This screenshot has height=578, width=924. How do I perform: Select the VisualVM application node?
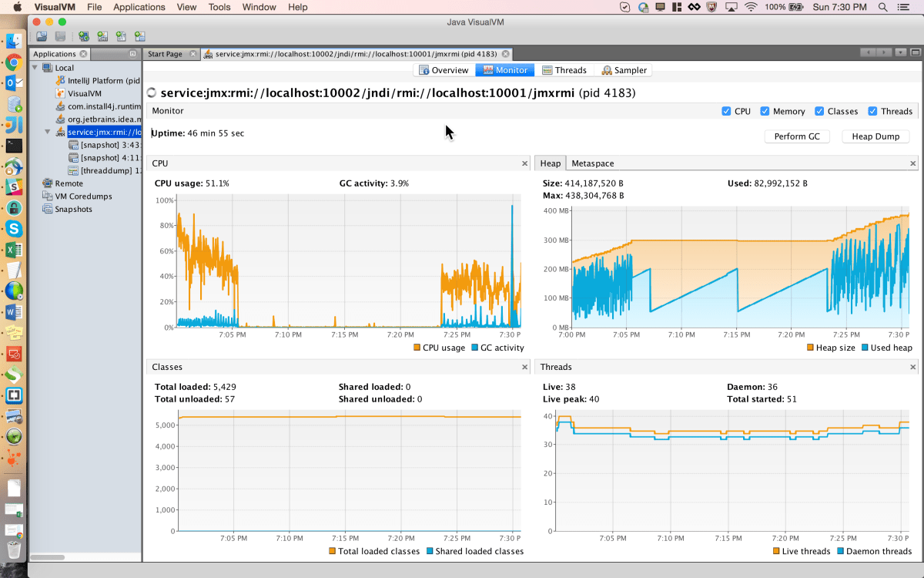pos(78,93)
